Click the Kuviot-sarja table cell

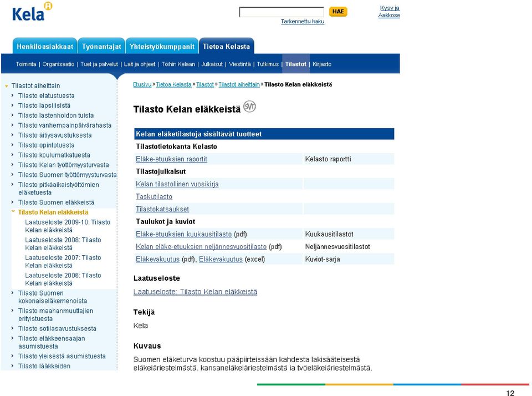(x=349, y=259)
